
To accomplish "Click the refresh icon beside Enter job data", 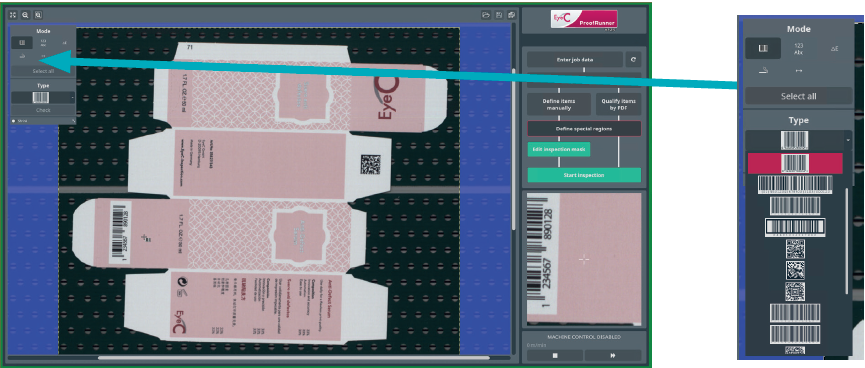I will (x=633, y=60).
